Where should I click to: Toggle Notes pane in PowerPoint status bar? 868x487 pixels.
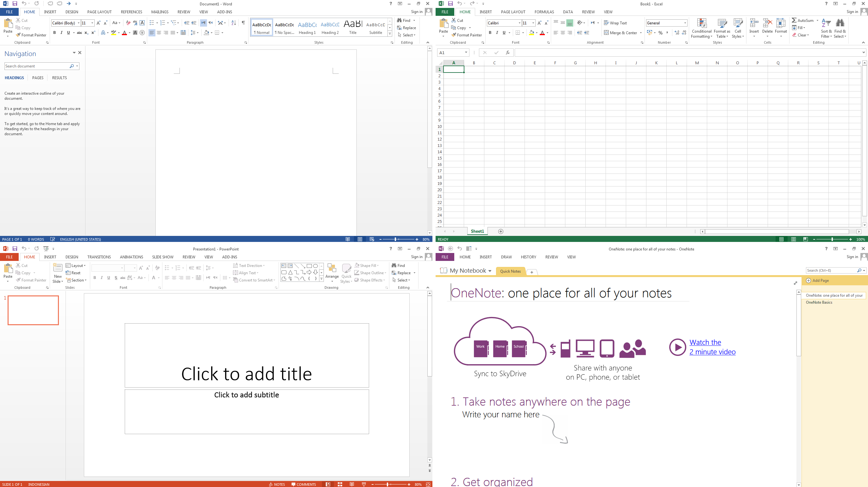coord(277,484)
